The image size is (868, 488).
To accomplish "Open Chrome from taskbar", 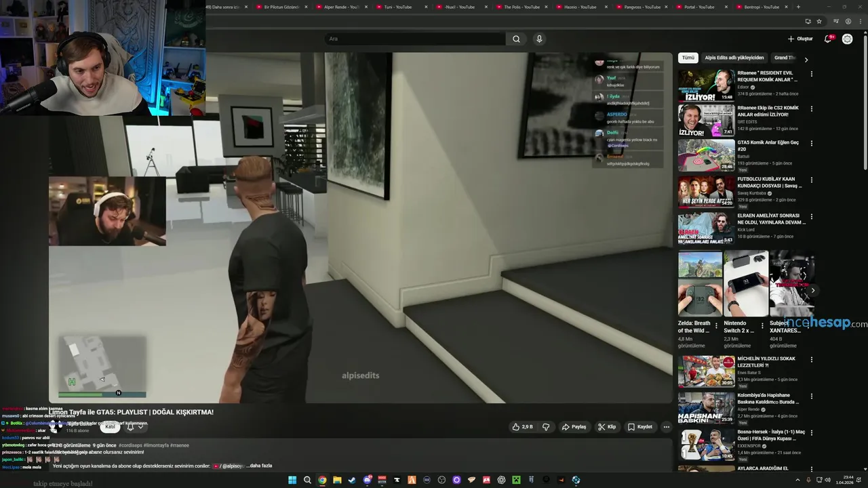I will pos(322,480).
